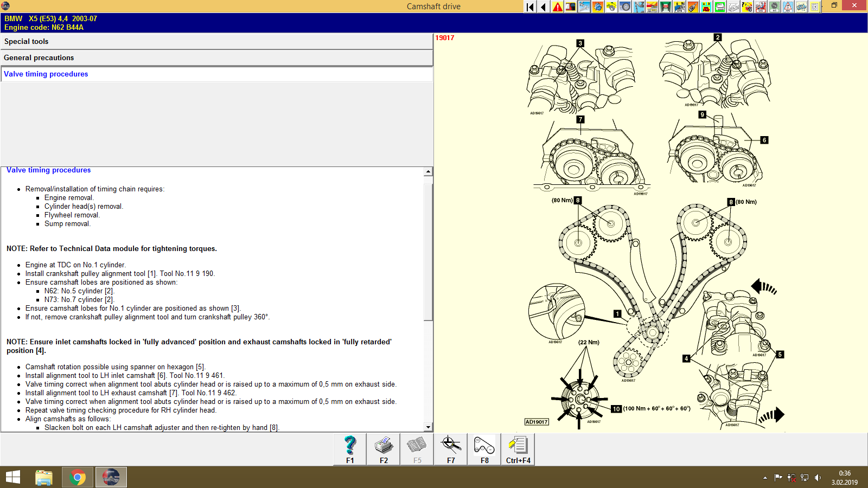Click the grayed-out F5 book button
Image resolution: width=868 pixels, height=488 pixels.
(417, 449)
